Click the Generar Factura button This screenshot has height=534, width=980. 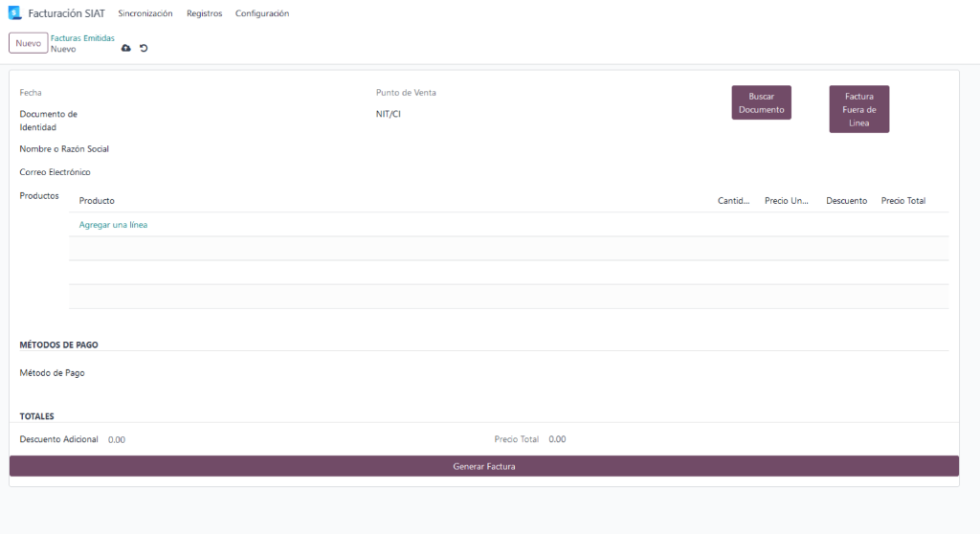[483, 466]
